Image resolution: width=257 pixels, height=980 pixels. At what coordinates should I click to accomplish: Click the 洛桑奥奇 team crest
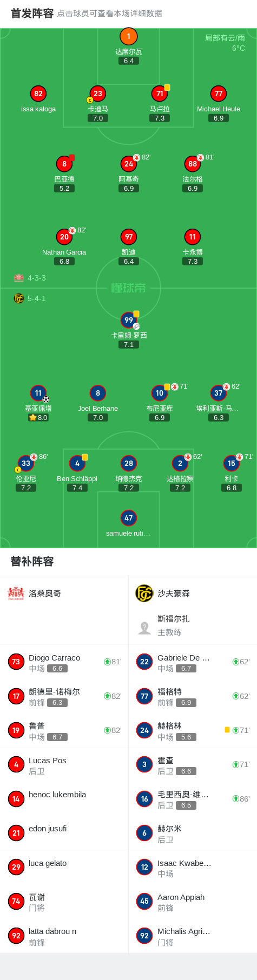(16, 593)
